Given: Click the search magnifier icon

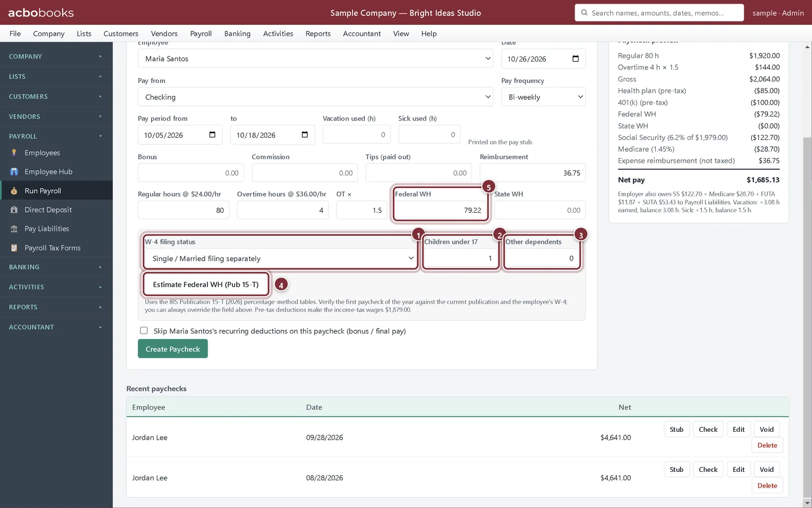Looking at the screenshot, I should click(584, 12).
